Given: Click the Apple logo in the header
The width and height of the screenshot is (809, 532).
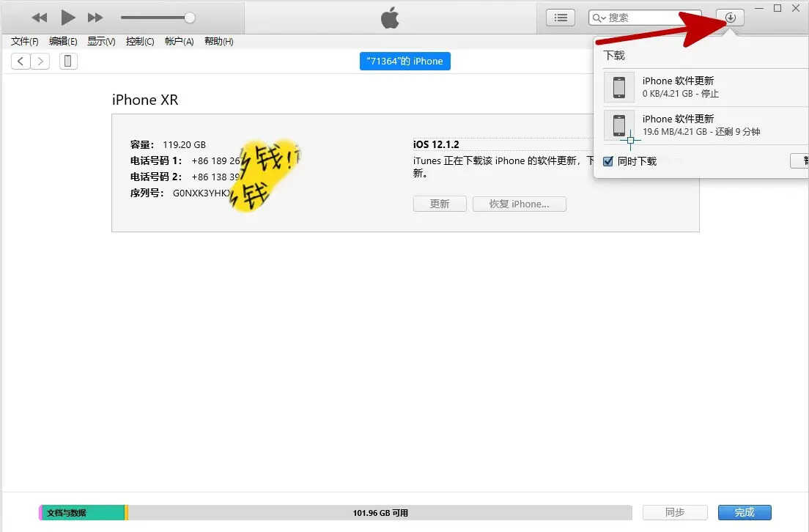Looking at the screenshot, I should pyautogui.click(x=390, y=18).
